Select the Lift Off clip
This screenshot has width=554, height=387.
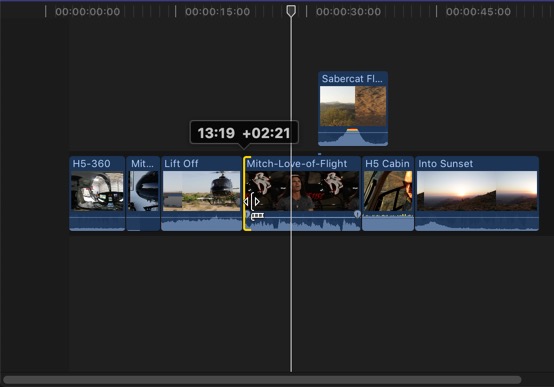(x=201, y=193)
